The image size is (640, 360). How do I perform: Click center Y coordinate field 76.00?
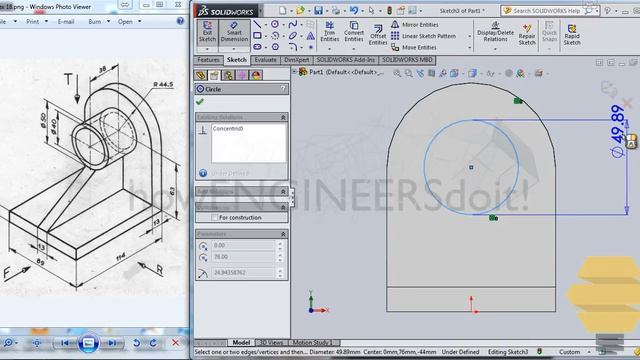click(x=242, y=257)
